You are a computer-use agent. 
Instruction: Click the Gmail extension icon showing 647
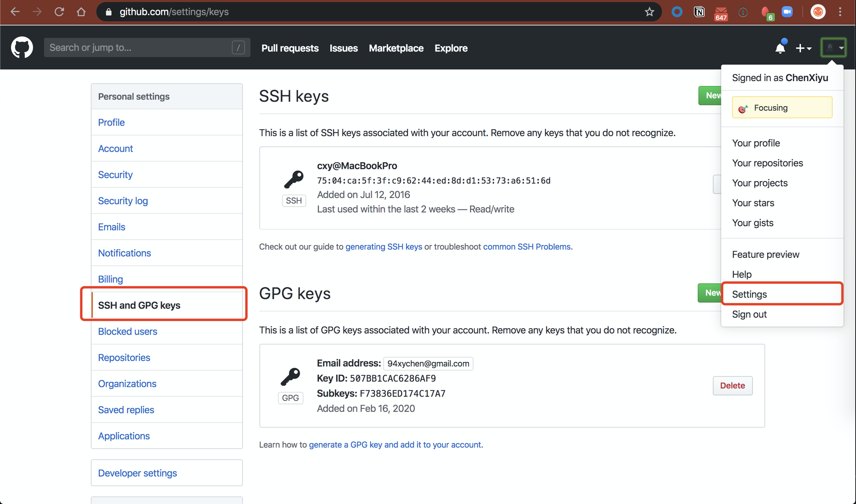click(721, 13)
